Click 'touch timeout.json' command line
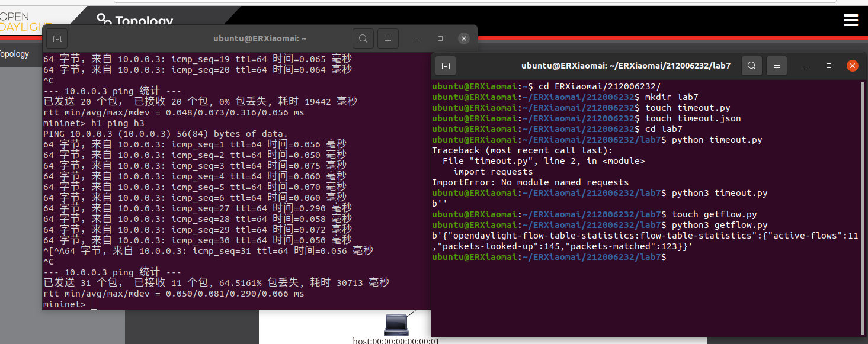The image size is (868, 344). point(586,118)
